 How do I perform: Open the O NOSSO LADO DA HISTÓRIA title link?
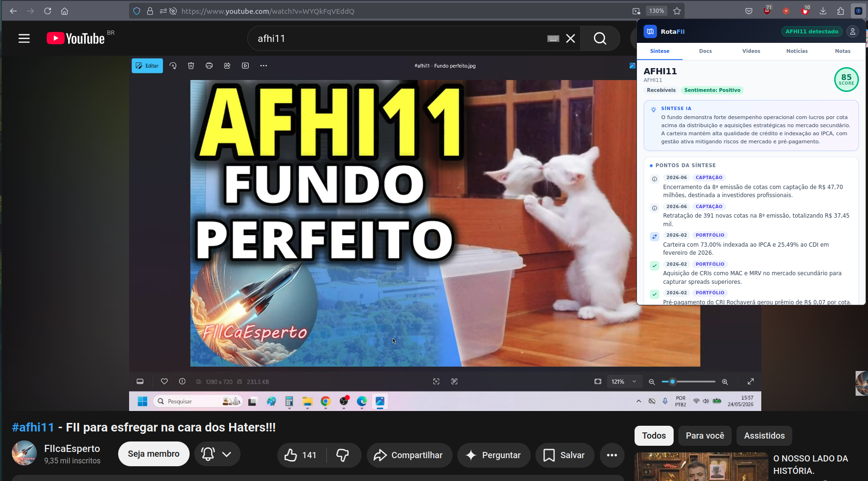point(810,464)
